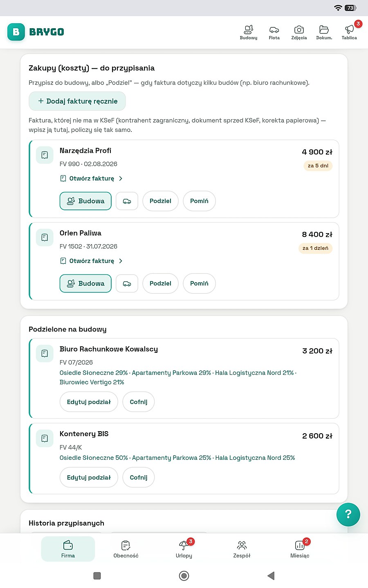
Task: Assign Orlen Paliwa invoice to vehicle icon
Action: [x=127, y=284]
